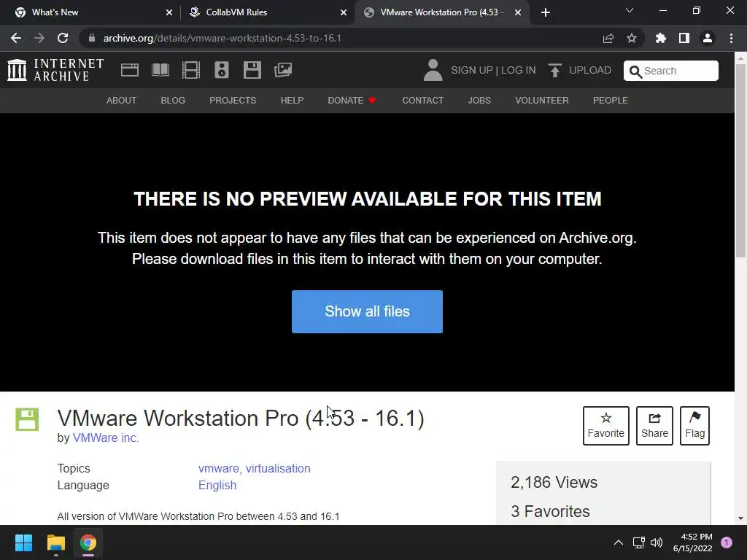Click the Flag button
The height and width of the screenshot is (560, 747).
695,426
